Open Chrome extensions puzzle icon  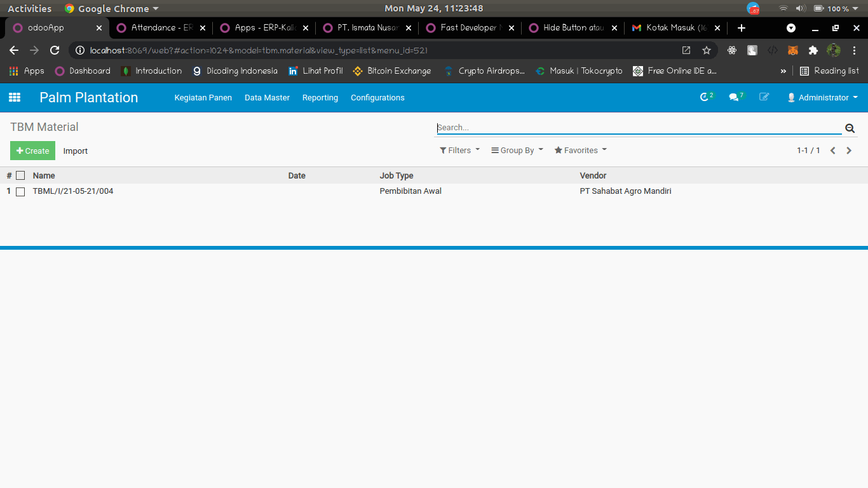(x=813, y=50)
